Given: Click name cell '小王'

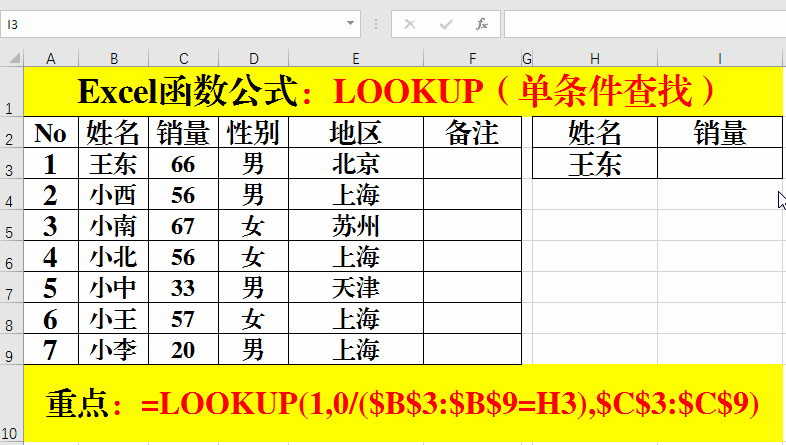Looking at the screenshot, I should [x=114, y=319].
